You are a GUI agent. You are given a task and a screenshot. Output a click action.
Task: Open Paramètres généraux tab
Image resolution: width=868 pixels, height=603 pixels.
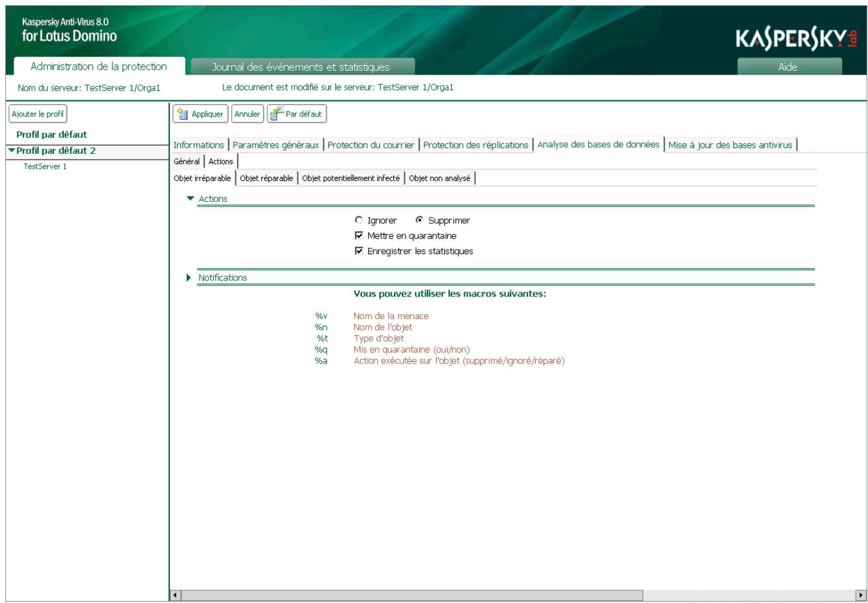pos(276,145)
